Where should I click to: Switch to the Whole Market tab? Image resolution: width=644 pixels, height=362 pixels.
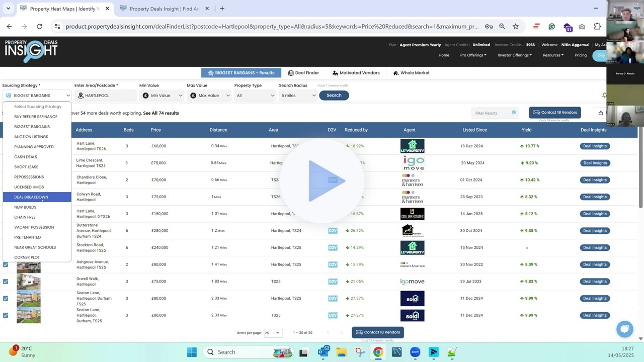(412, 73)
